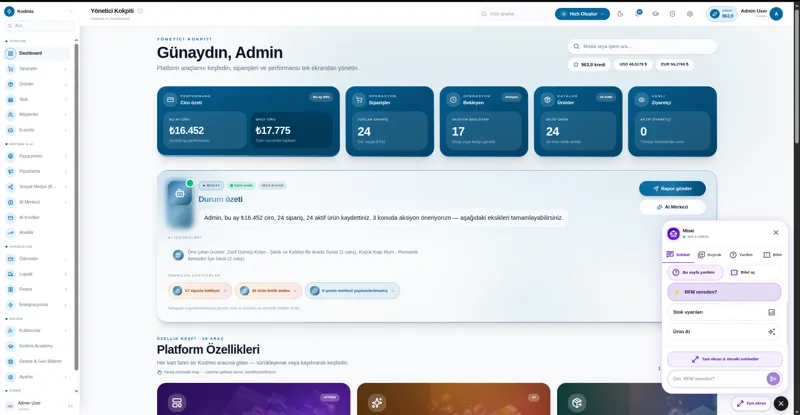Click the Sosyal Medya share icon
The width and height of the screenshot is (800, 415).
10,187
